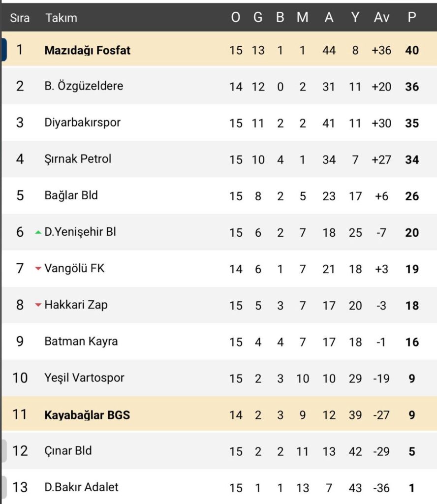
Task: Select Diyarbakırspor team name
Action: (82, 123)
